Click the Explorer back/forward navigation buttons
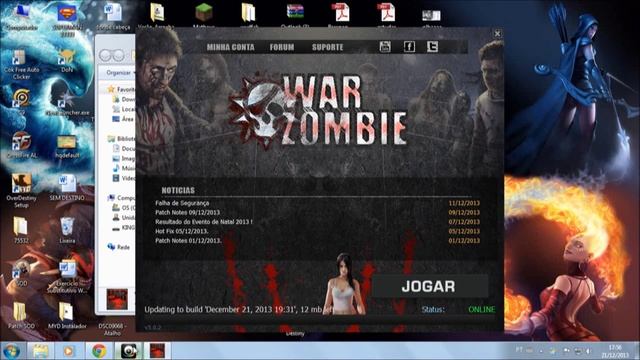Viewport: 640px width, 360px height. pos(111,55)
